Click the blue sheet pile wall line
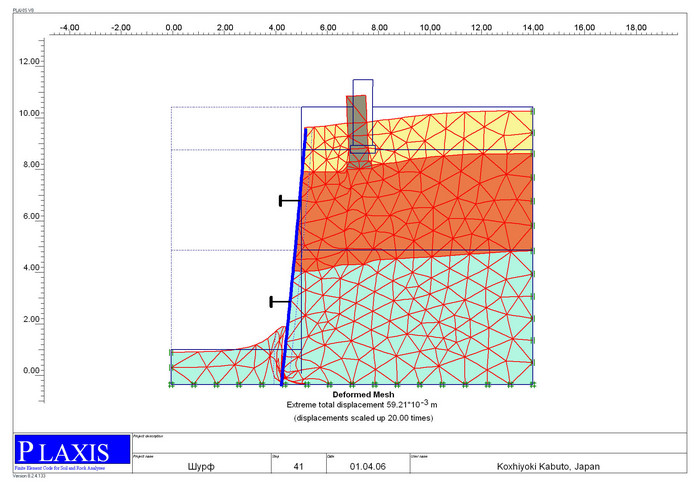Image resolution: width=700 pixels, height=486 pixels. (294, 257)
